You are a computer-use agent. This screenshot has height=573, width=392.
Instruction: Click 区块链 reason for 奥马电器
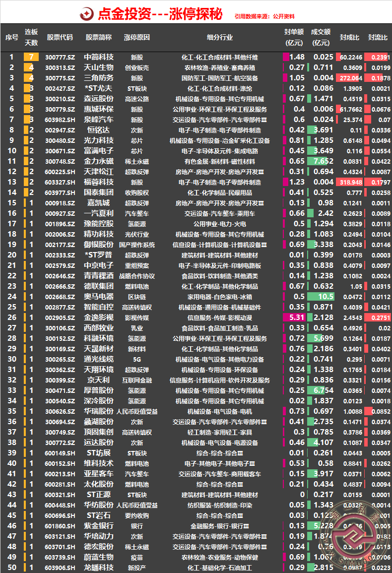137,297
